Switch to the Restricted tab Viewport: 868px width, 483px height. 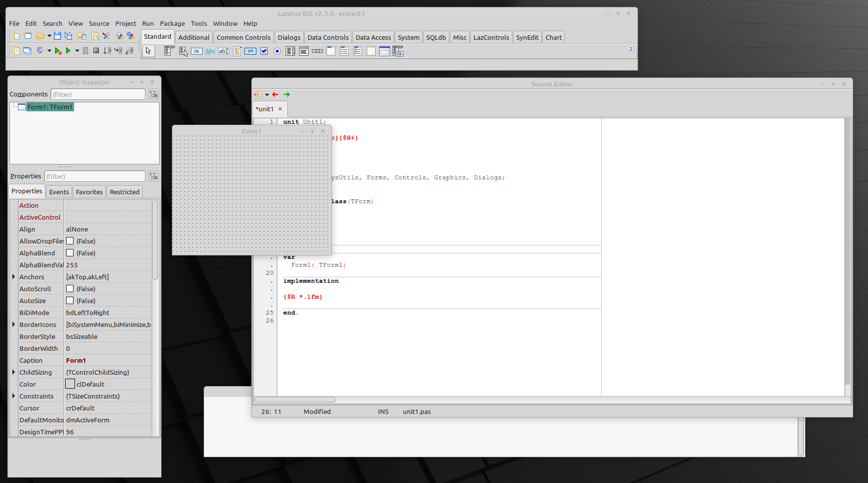[x=125, y=192]
